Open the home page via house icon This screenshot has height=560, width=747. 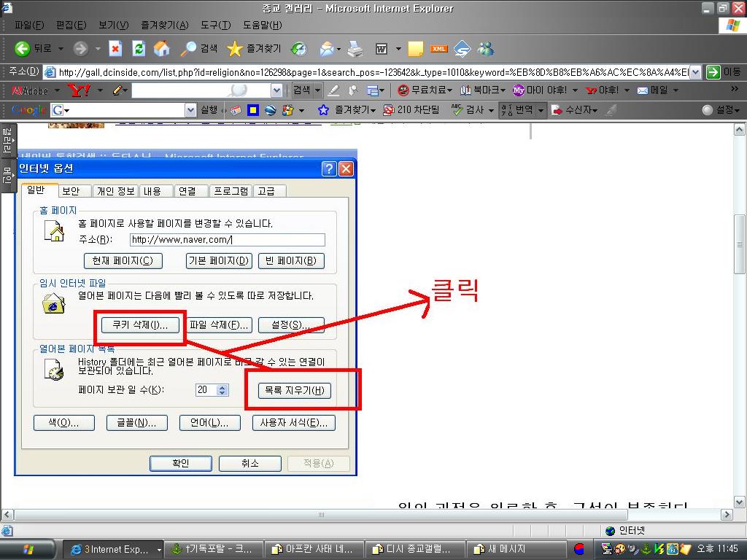pyautogui.click(x=162, y=48)
